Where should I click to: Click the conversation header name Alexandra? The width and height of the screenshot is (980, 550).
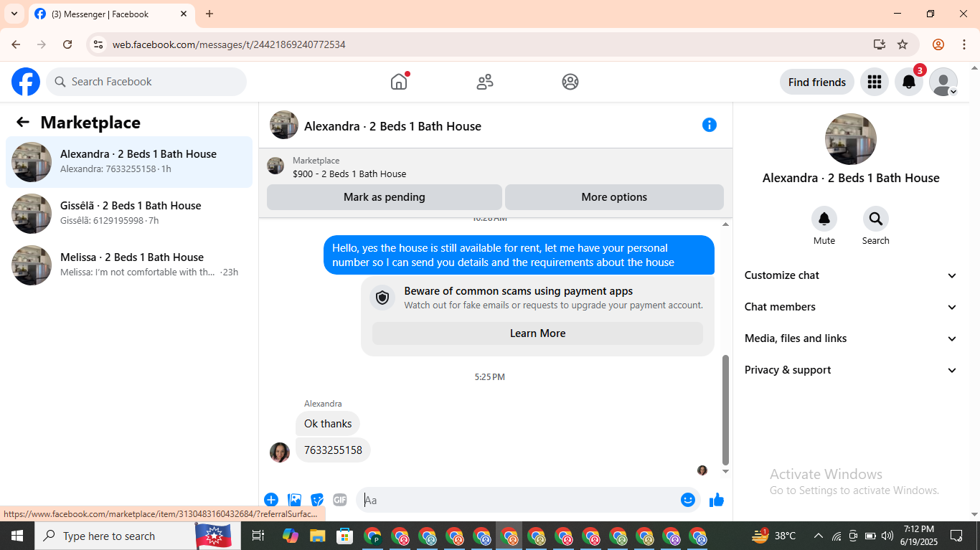pos(392,126)
